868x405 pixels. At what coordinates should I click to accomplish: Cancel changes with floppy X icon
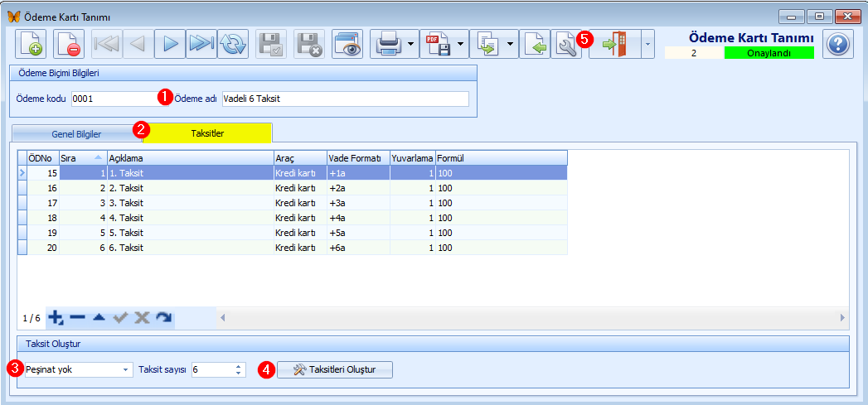pyautogui.click(x=309, y=44)
